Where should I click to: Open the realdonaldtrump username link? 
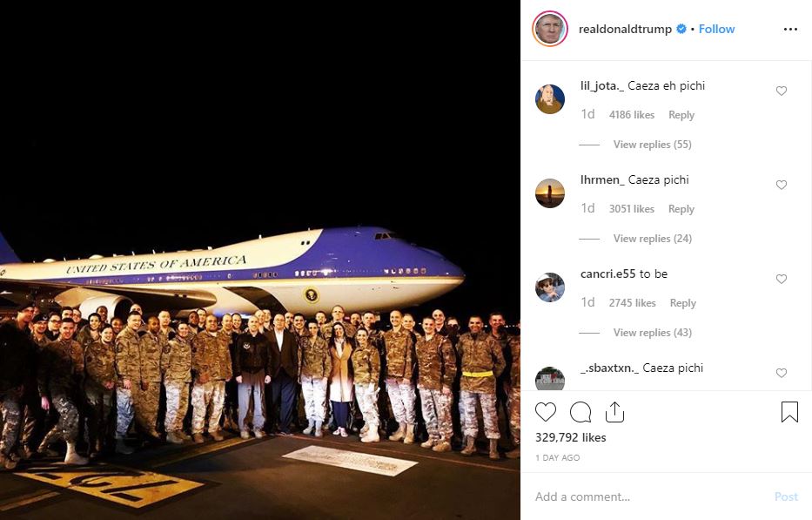(625, 29)
